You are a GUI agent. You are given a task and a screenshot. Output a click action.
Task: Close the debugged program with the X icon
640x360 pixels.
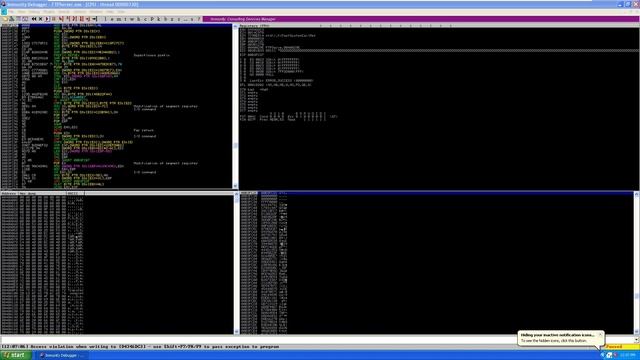(x=40, y=19)
